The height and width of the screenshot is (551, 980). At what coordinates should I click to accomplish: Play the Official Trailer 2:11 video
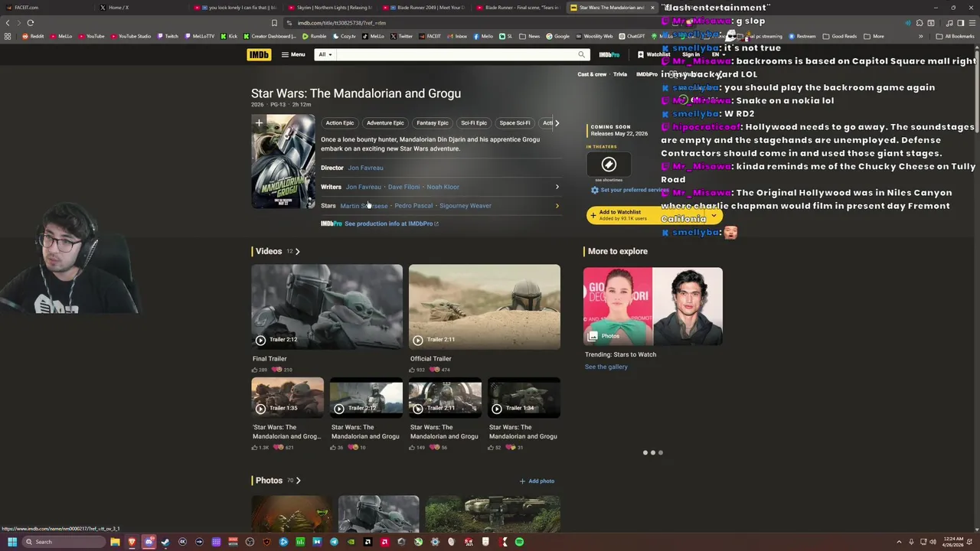(x=485, y=307)
